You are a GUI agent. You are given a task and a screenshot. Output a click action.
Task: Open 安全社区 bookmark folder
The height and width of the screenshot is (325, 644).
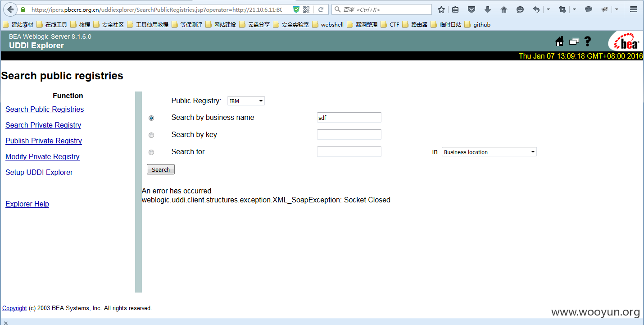[x=108, y=24]
